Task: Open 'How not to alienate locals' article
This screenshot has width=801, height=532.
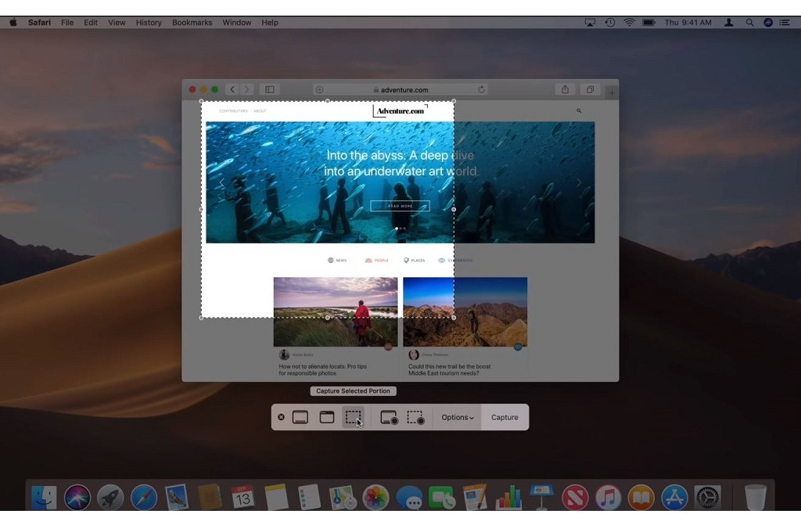Action: 323,369
